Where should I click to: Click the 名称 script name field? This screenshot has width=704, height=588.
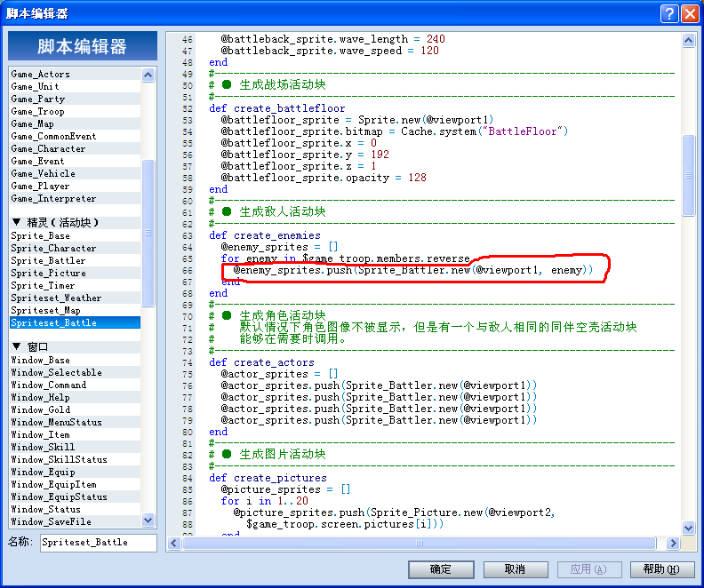(99, 542)
